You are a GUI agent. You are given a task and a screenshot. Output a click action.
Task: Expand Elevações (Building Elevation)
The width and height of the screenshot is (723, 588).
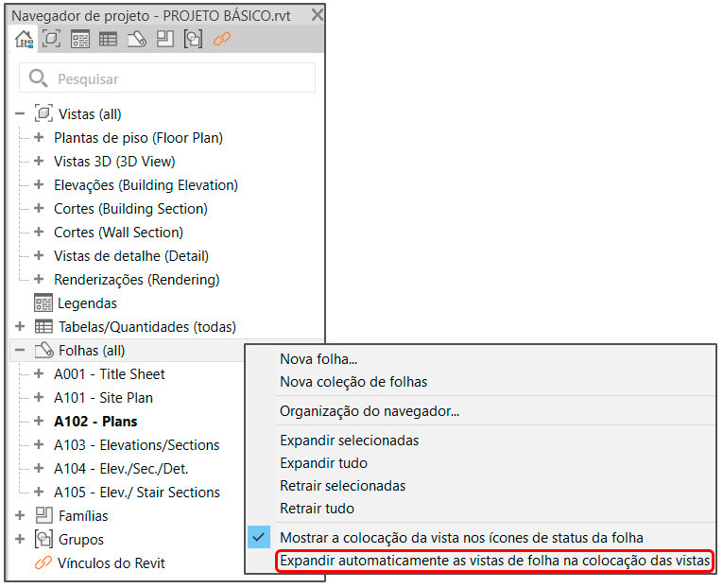(39, 184)
